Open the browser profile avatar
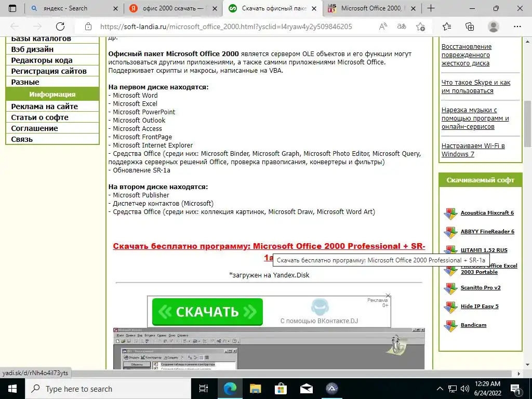 click(494, 26)
